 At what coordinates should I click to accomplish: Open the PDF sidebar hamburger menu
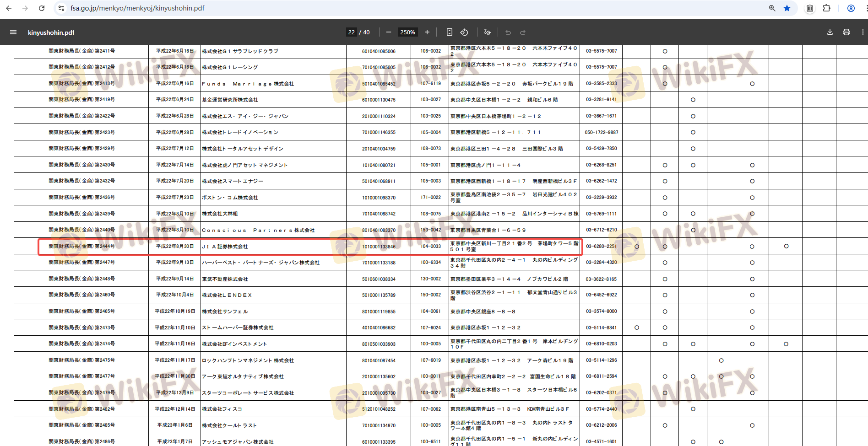13,32
